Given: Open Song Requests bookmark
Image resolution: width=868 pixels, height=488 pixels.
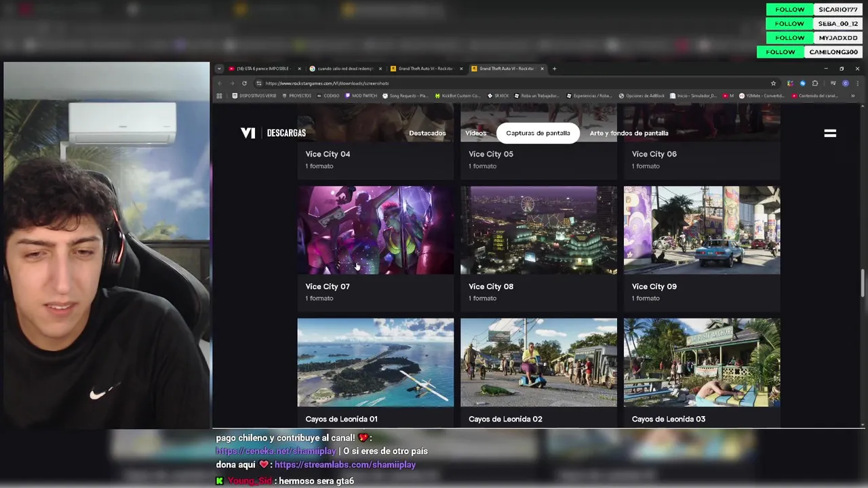Looking at the screenshot, I should tap(406, 96).
